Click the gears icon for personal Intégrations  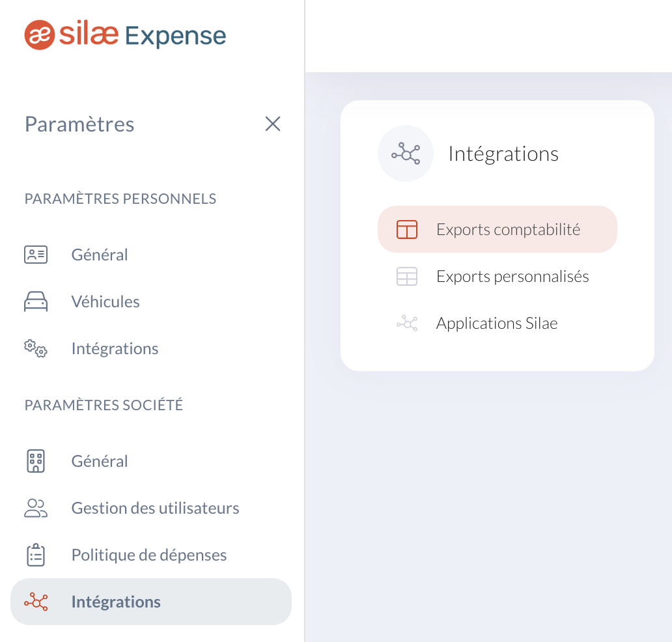pos(36,348)
